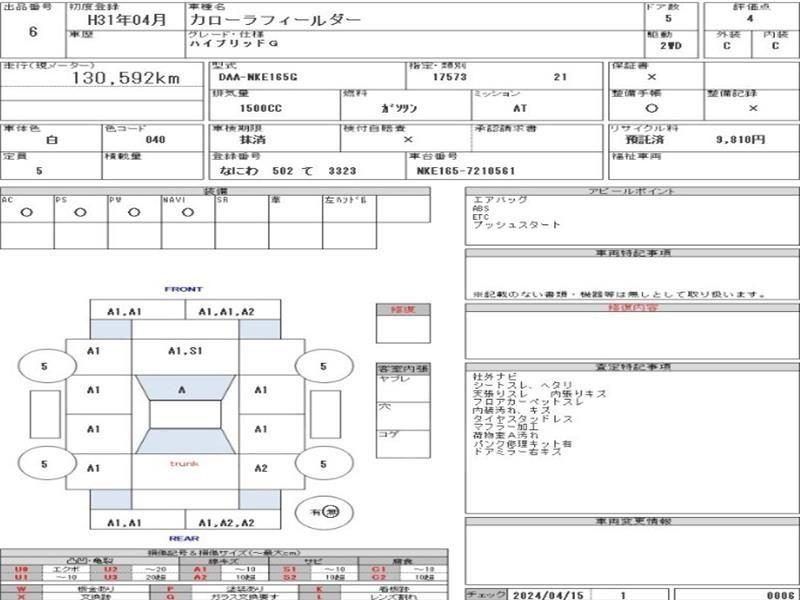Click the ○ mark under NAVI
800x600 pixels.
click(x=188, y=212)
